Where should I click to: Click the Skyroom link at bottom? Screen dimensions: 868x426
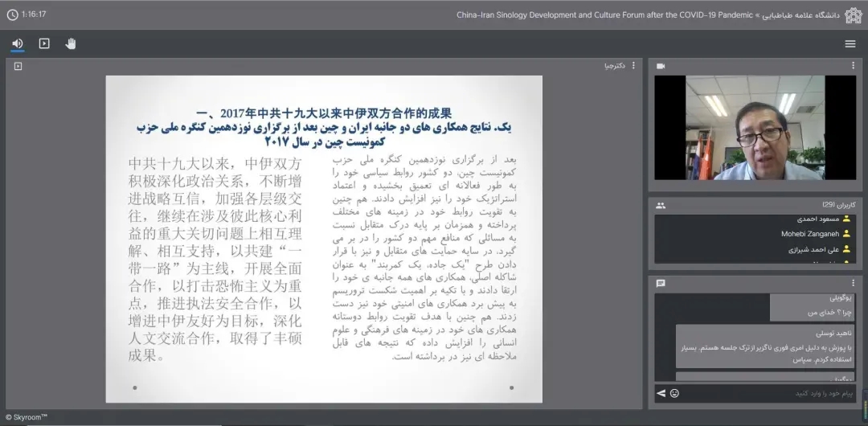click(27, 417)
